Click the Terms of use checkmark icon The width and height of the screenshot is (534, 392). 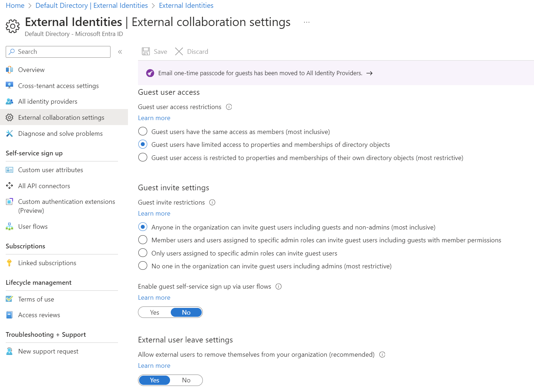pyautogui.click(x=10, y=299)
